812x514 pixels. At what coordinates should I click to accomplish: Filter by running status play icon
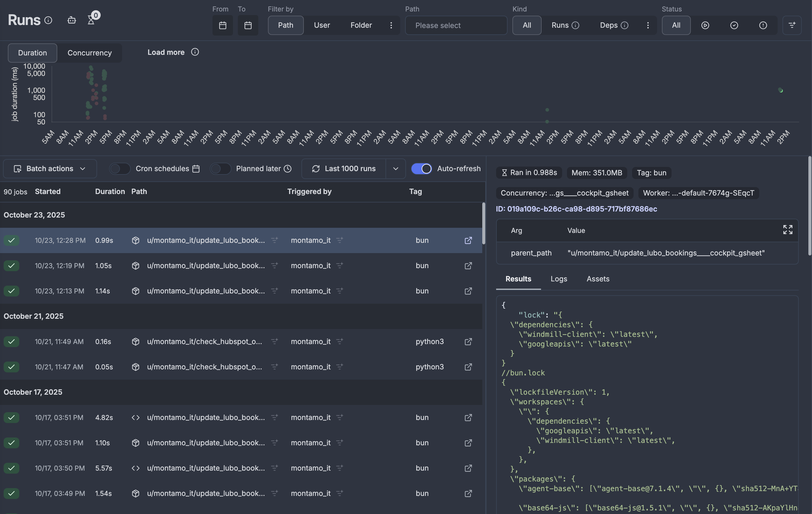[705, 25]
